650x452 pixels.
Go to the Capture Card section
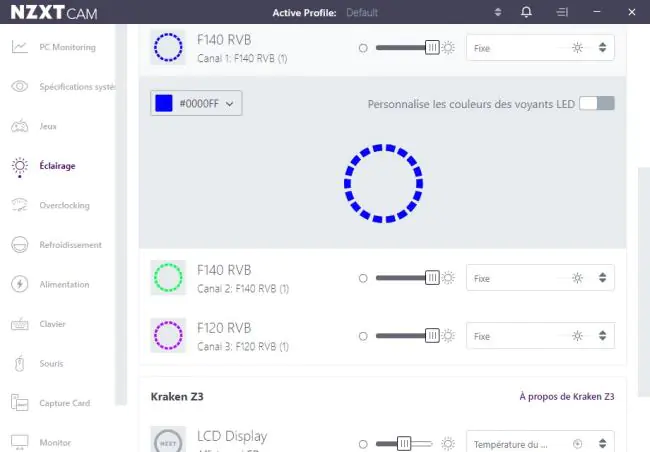(x=65, y=403)
